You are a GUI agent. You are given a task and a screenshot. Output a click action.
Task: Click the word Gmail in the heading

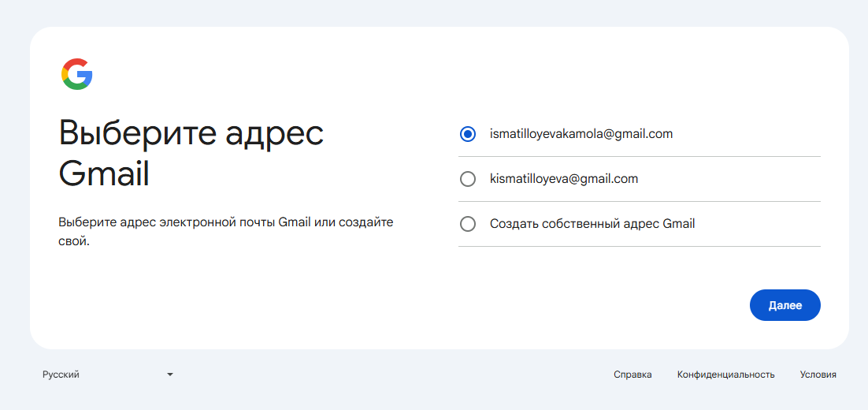point(104,174)
